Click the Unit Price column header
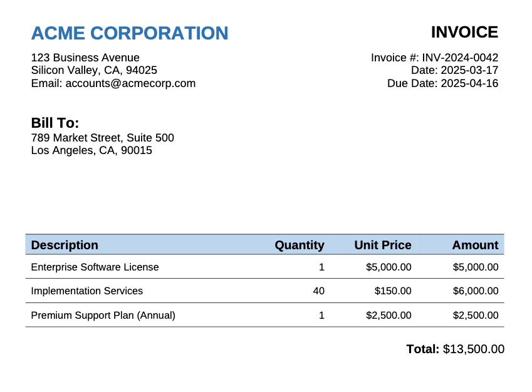 [x=382, y=245]
